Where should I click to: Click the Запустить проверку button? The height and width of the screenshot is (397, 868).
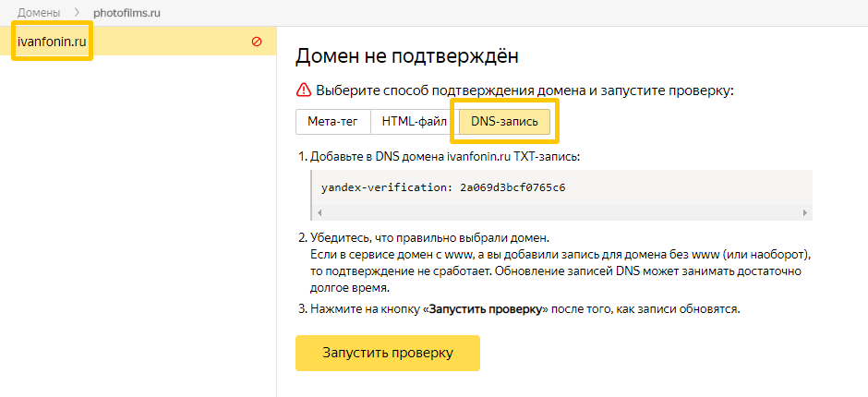click(x=388, y=353)
